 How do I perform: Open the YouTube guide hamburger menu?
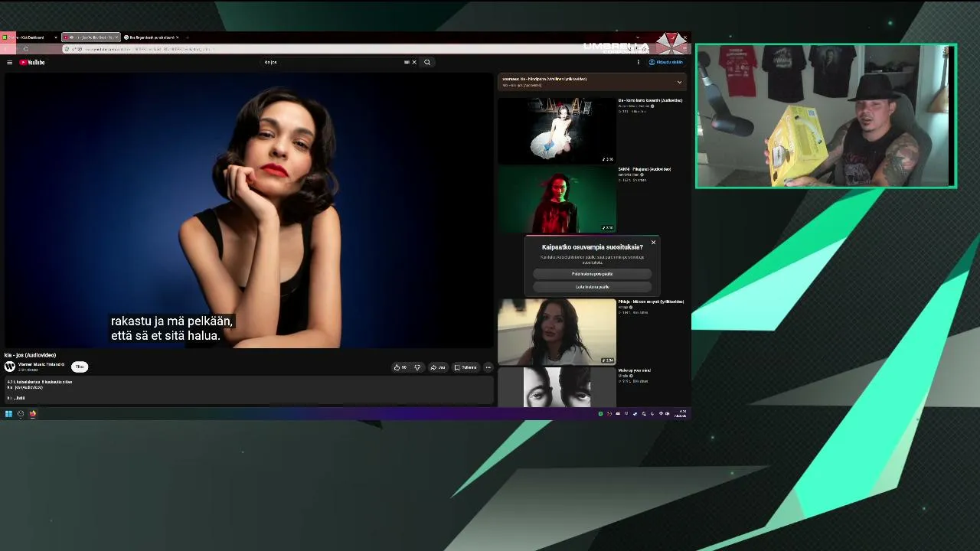[9, 62]
